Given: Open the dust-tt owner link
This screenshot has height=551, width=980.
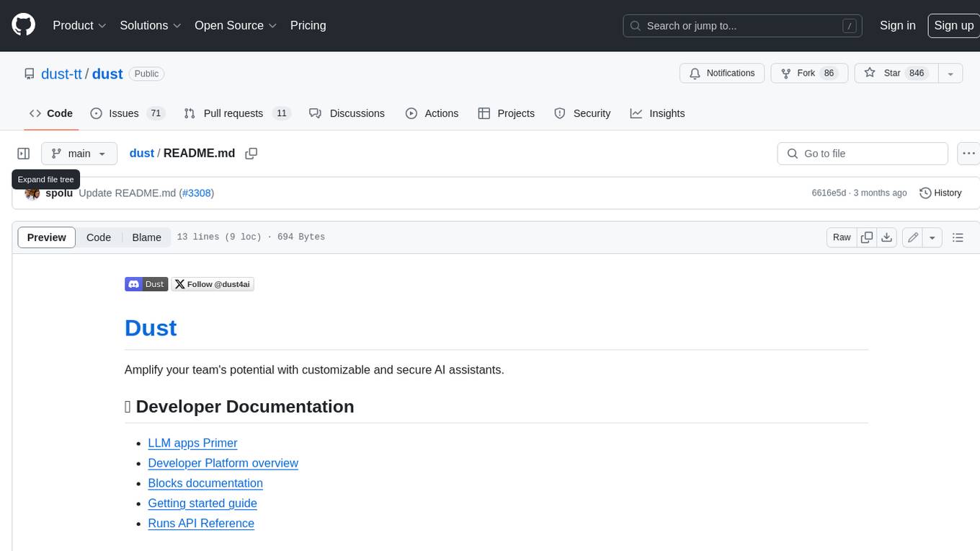Looking at the screenshot, I should pos(61,74).
